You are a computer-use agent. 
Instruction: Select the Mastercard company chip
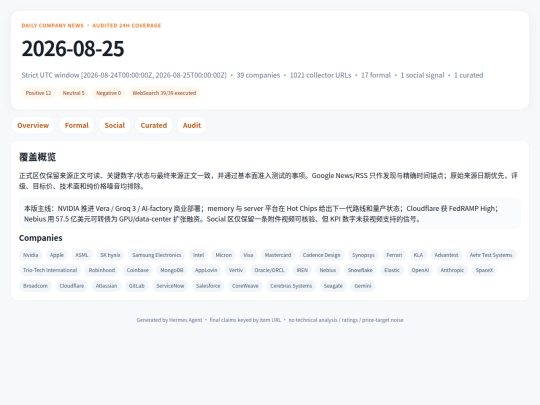pyautogui.click(x=278, y=255)
